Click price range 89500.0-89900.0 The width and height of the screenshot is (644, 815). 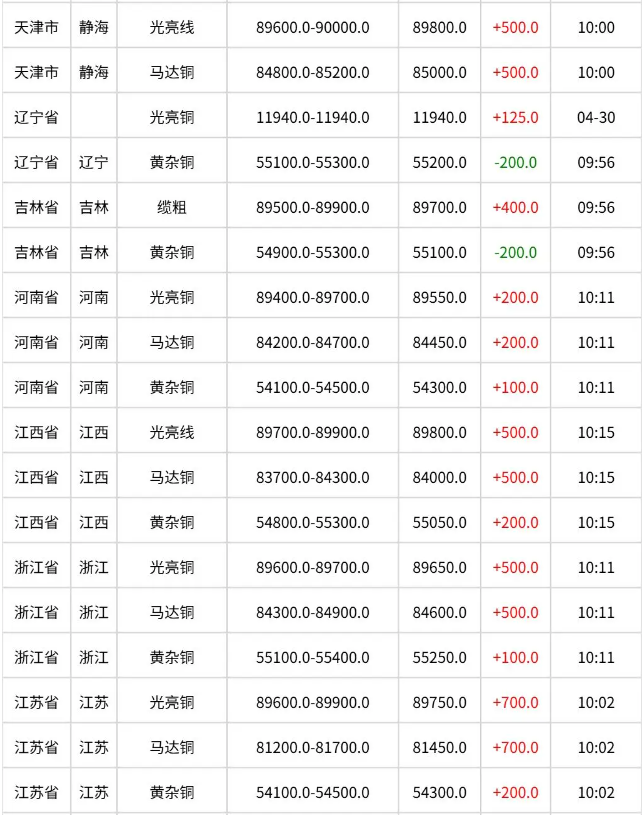(312, 208)
